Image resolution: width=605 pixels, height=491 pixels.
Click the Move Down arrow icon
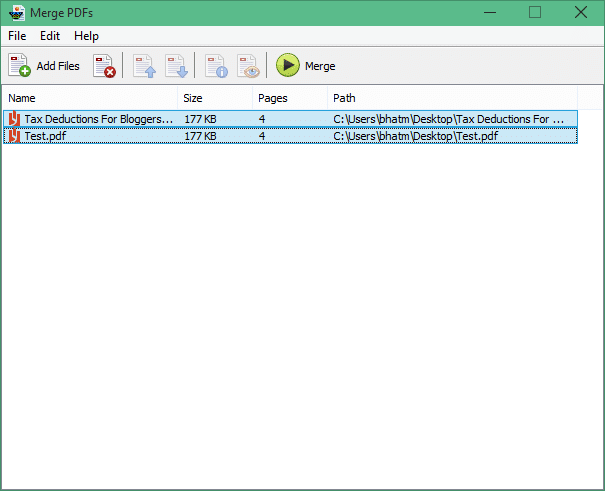[x=176, y=66]
